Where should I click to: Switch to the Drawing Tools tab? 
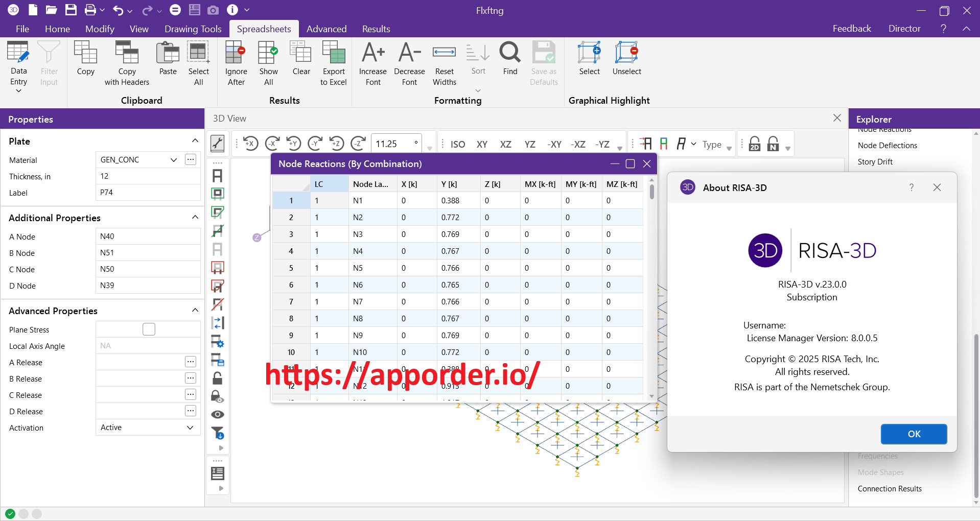pyautogui.click(x=193, y=29)
